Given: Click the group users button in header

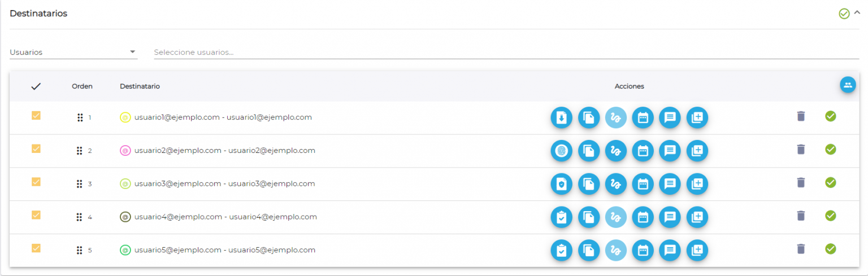Looking at the screenshot, I should pos(847,85).
